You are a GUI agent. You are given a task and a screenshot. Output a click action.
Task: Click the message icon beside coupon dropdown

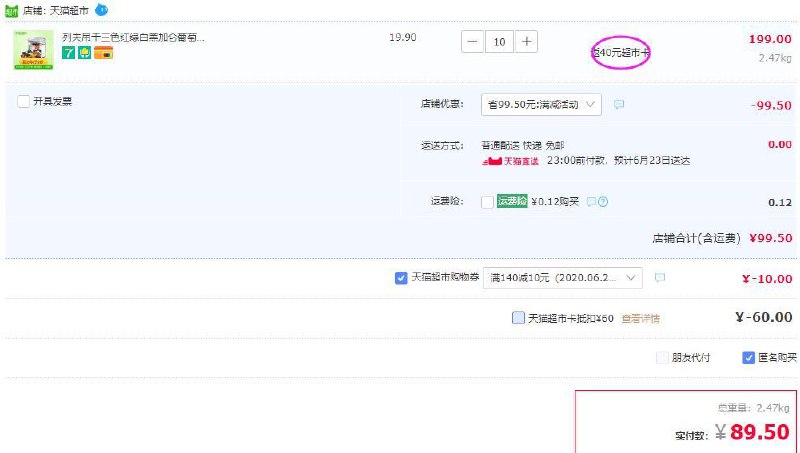660,278
